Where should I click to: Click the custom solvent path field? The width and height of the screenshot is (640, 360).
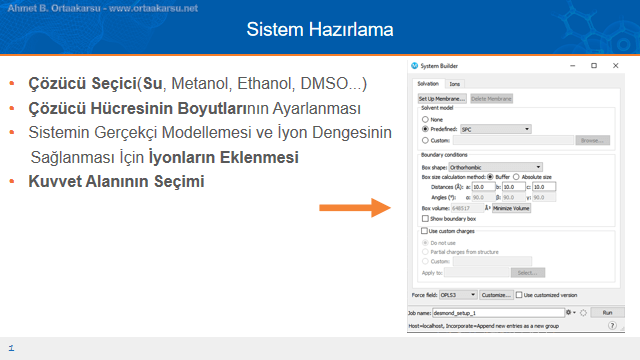[513, 140]
